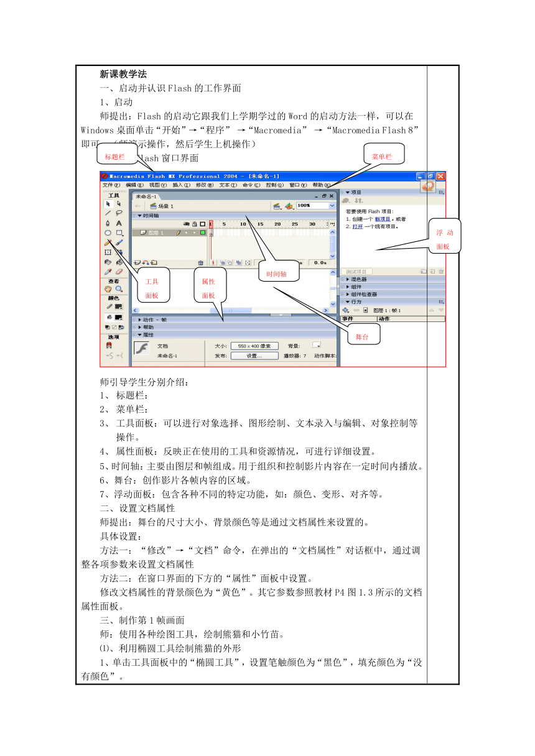Select the Text tool

119,223
